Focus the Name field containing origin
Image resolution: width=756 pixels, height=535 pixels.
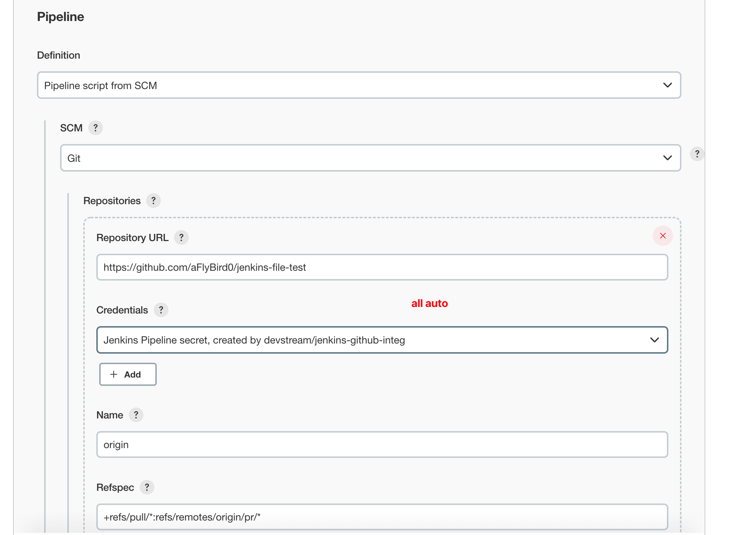tap(382, 445)
